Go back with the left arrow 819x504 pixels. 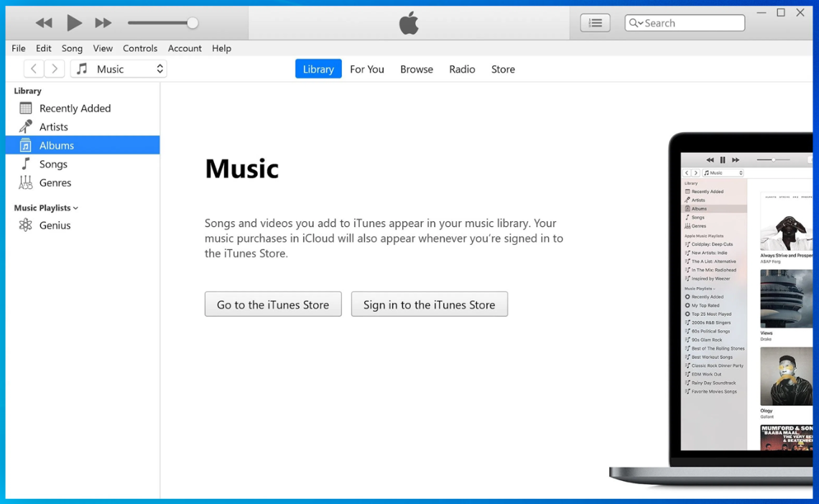[x=34, y=69]
